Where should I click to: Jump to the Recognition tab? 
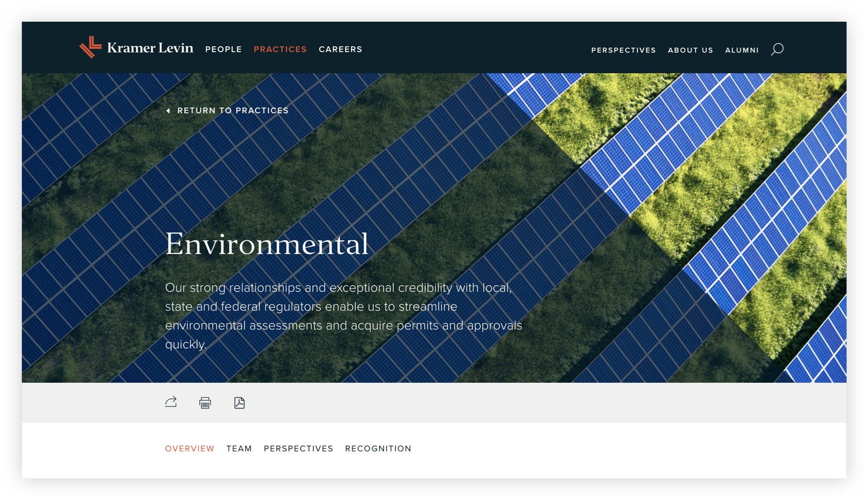[x=378, y=448]
